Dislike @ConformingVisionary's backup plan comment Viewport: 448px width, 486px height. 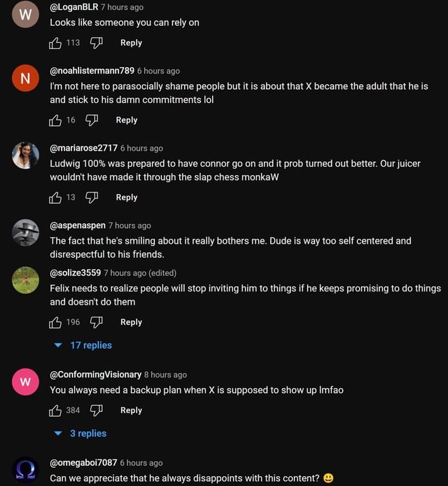pyautogui.click(x=97, y=411)
